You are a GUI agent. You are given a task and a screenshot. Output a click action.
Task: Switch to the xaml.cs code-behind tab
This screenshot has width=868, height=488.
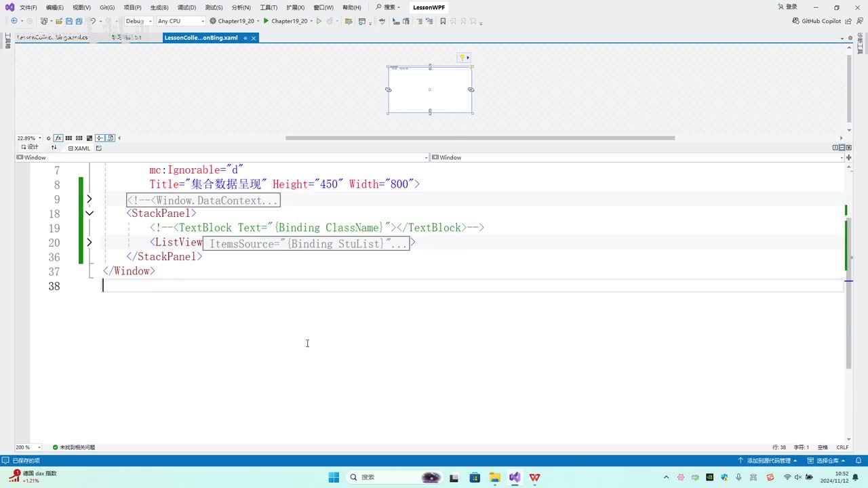52,38
